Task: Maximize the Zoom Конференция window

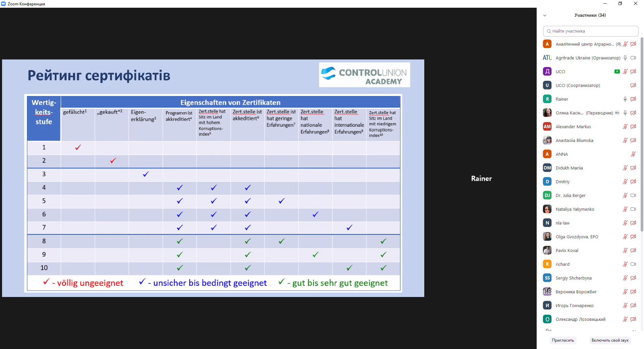Action: tap(620, 3)
